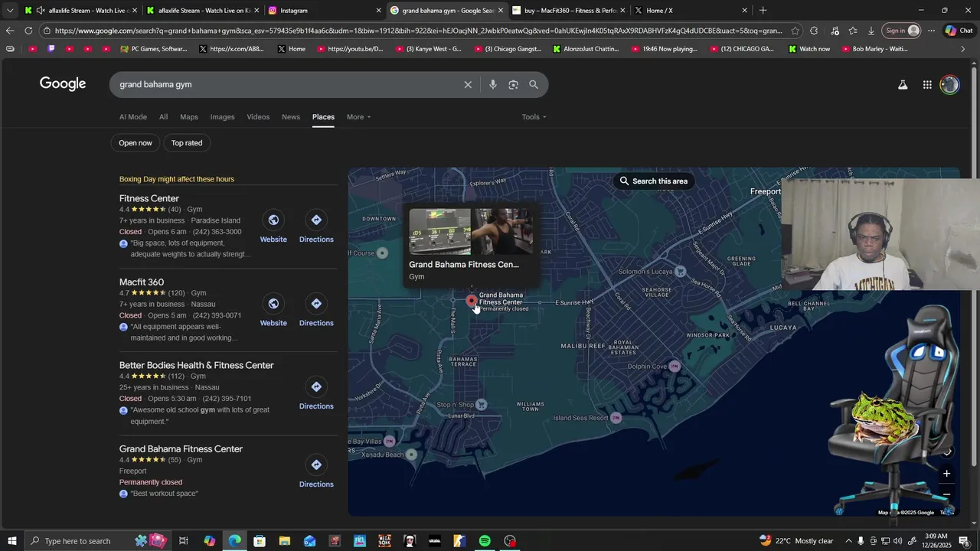
Task: Open Google Lens image search icon
Action: (x=513, y=85)
